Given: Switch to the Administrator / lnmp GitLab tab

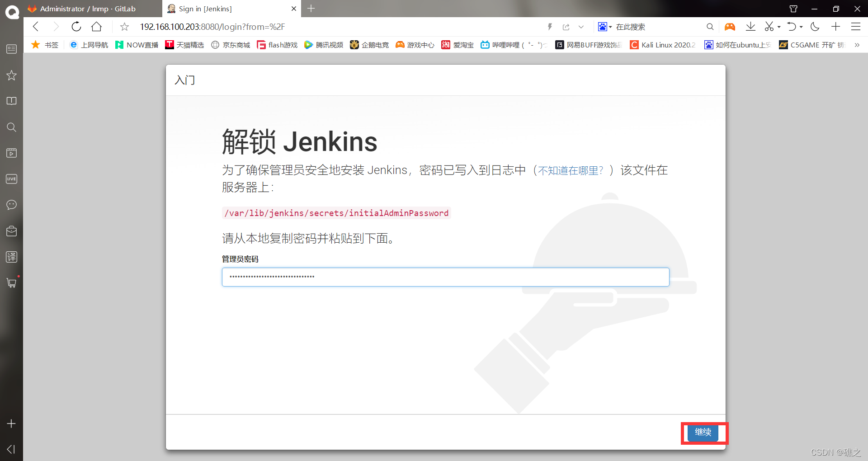Looking at the screenshot, I should (x=93, y=9).
